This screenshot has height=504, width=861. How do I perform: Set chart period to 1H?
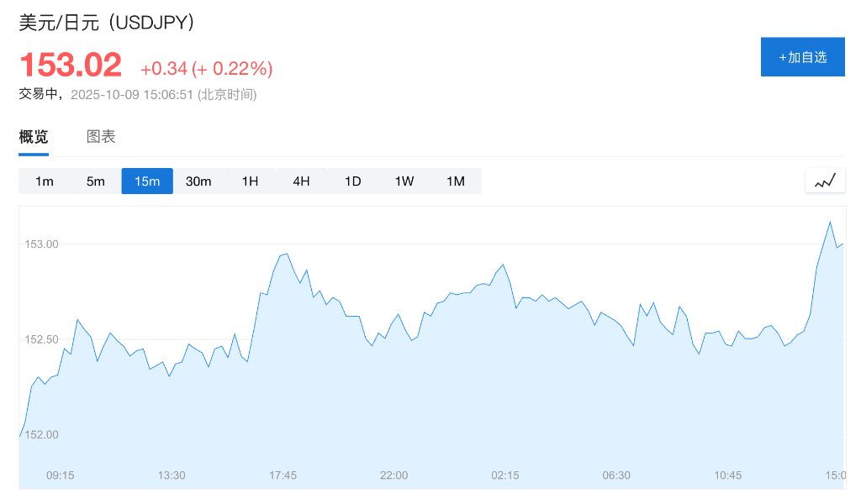click(x=250, y=181)
